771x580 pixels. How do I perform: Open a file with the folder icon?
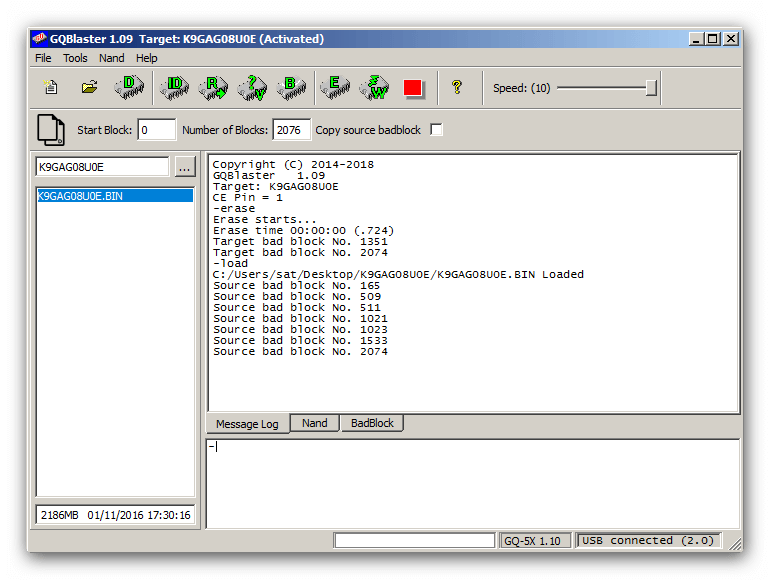[x=89, y=88]
